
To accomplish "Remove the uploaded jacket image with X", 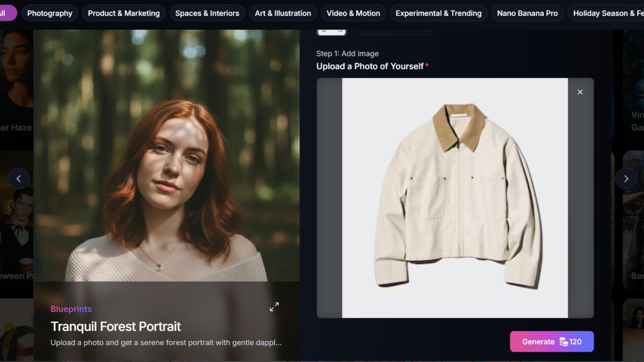I will point(580,92).
